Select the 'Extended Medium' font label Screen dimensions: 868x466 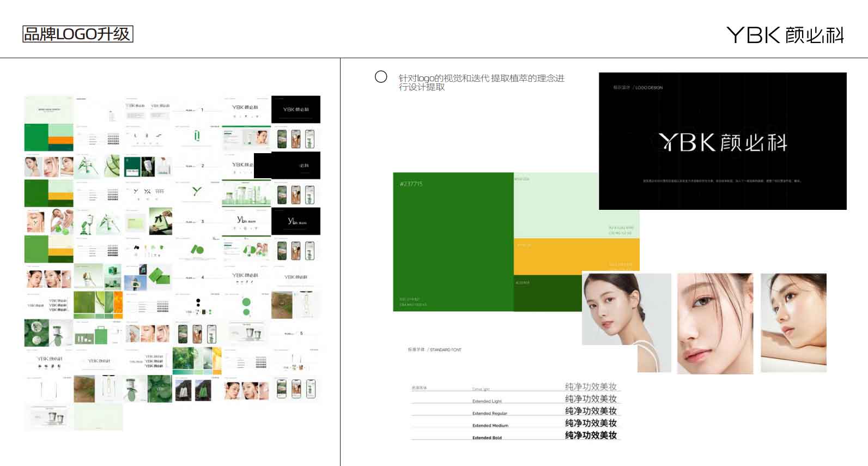(490, 426)
